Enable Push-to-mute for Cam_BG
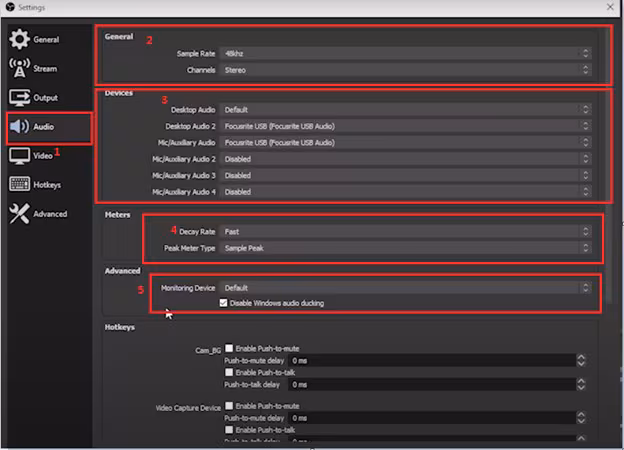This screenshot has width=624, height=450. (x=229, y=349)
